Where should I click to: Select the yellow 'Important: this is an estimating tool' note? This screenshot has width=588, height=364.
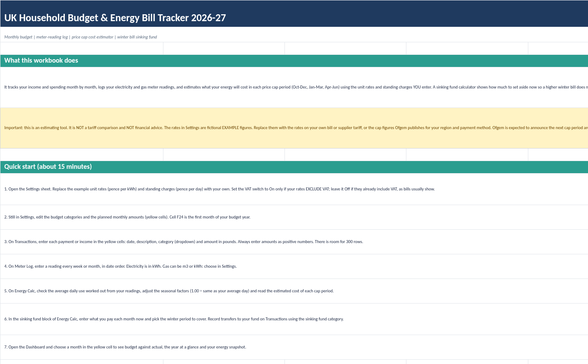point(294,128)
